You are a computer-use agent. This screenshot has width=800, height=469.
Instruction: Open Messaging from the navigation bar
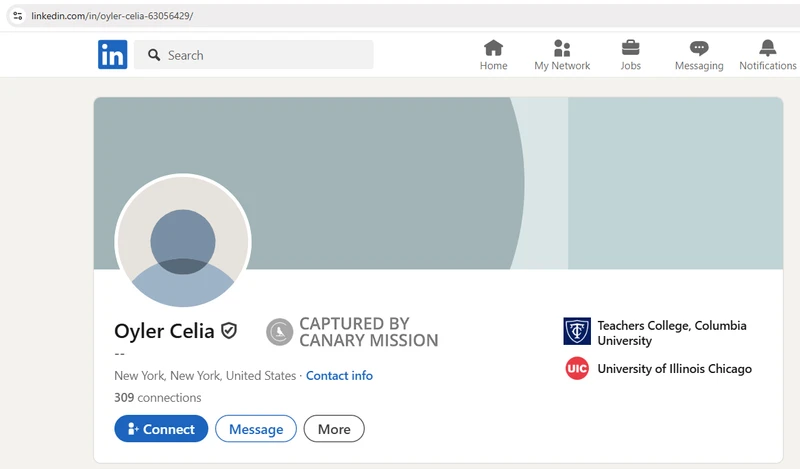(699, 55)
